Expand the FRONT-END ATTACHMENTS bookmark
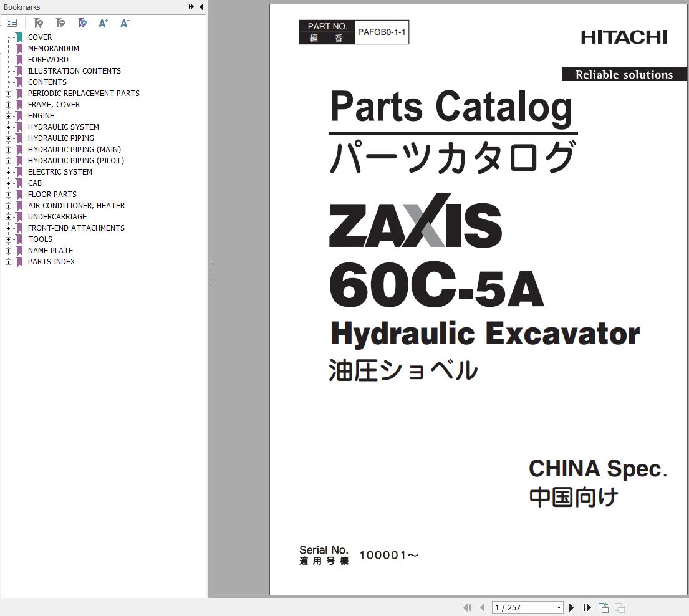The image size is (689, 616). coord(8,228)
